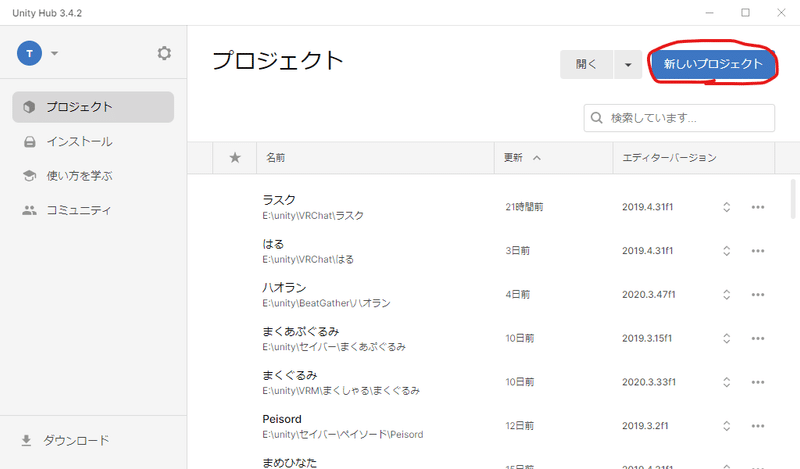Image resolution: width=800 pixels, height=469 pixels.
Task: Click the 2019.3.2f1 version text
Action: tap(645, 426)
